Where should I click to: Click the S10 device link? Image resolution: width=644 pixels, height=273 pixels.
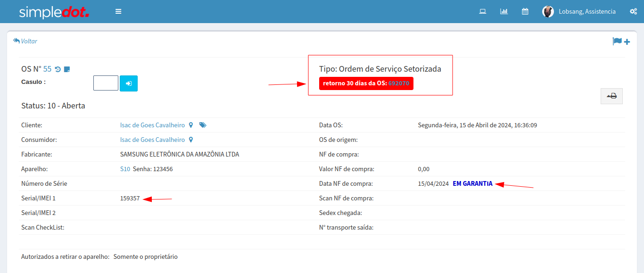tap(125, 169)
